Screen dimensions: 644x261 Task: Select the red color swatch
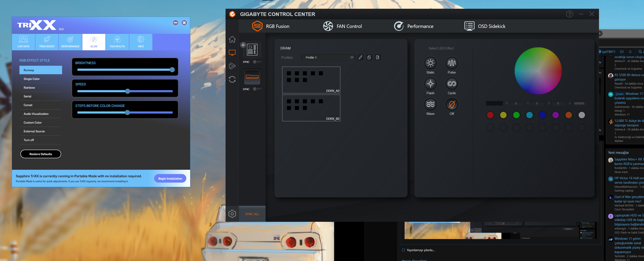(x=490, y=115)
